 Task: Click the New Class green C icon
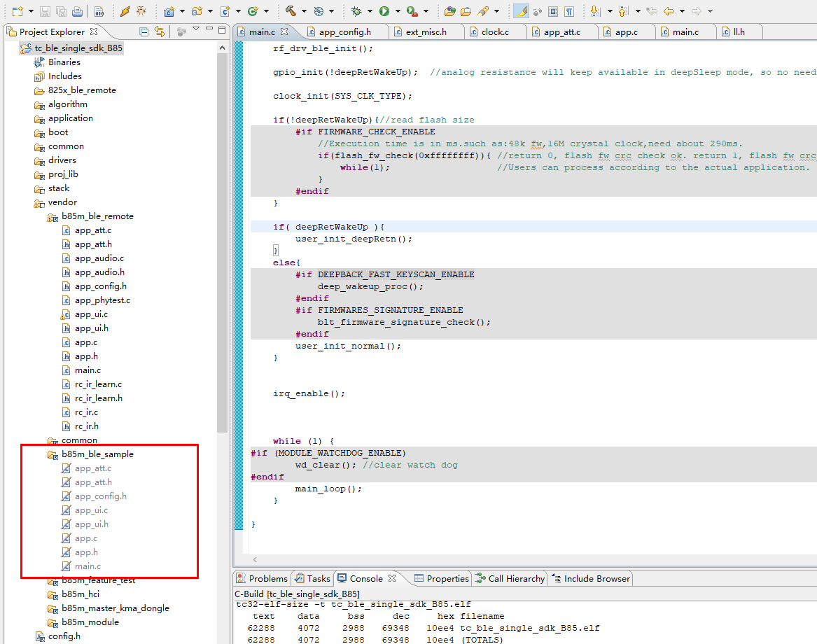[253, 11]
